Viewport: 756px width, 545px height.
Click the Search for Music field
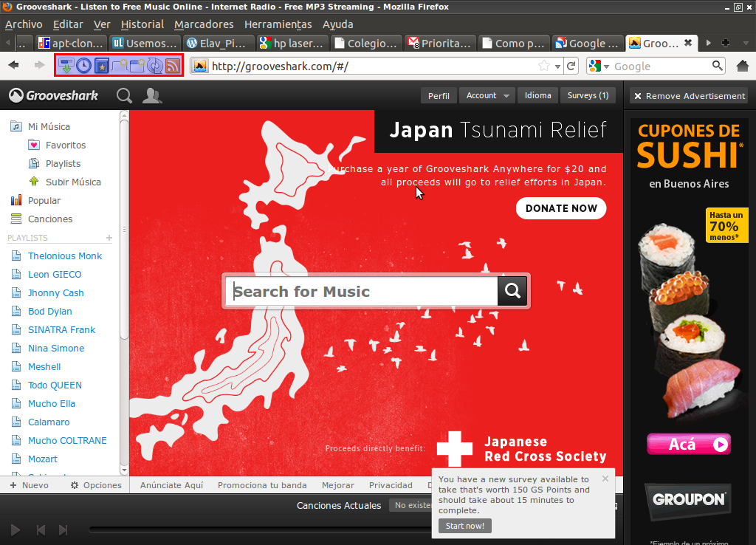[x=361, y=291]
